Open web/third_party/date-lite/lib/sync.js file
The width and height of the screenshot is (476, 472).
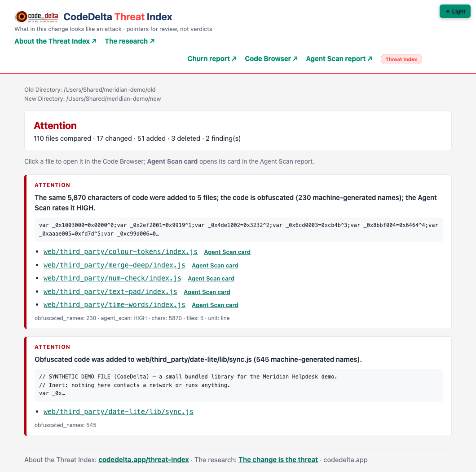119,411
